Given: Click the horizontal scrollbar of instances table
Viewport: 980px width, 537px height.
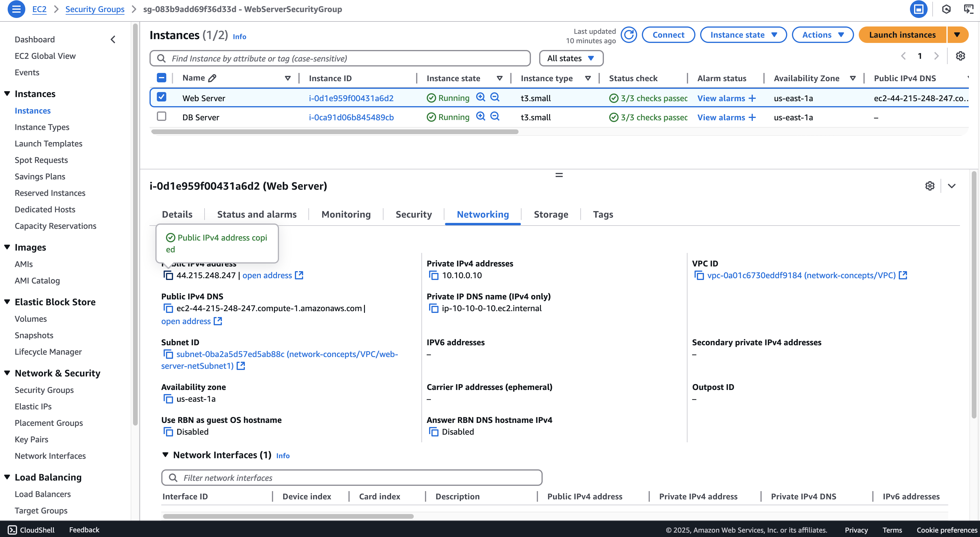Looking at the screenshot, I should click(x=335, y=132).
